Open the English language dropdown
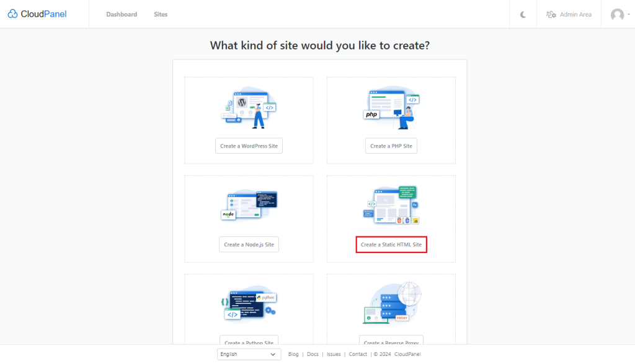Screen dimensions: 635x364 tap(249, 354)
